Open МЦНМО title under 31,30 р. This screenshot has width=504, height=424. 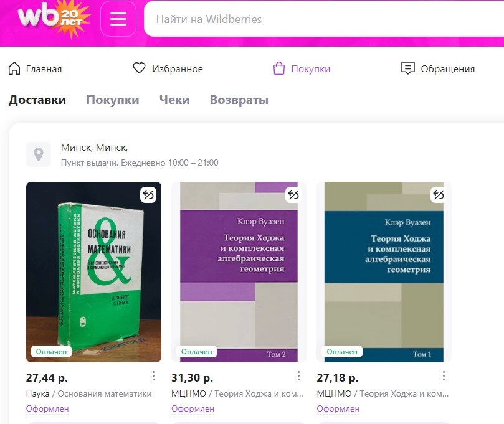[237, 394]
